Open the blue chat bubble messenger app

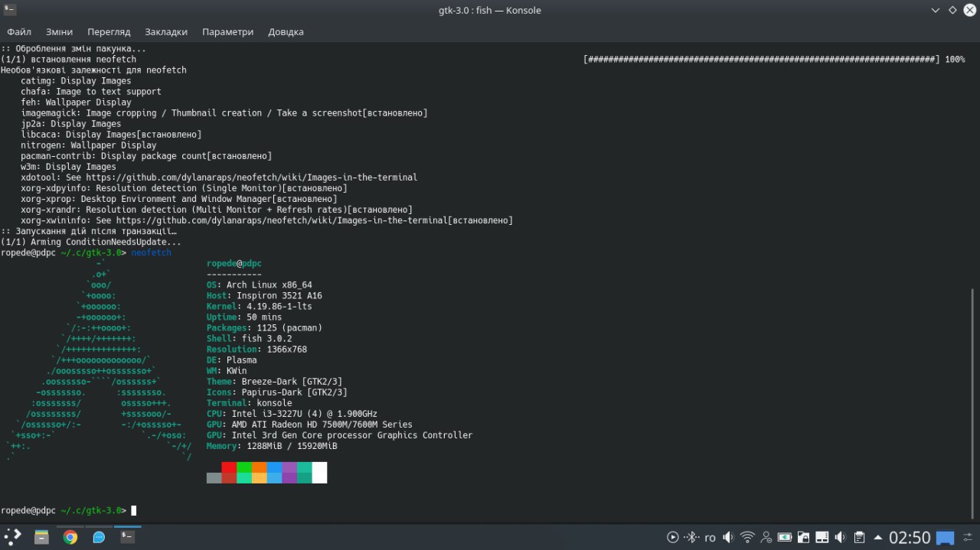click(x=99, y=537)
